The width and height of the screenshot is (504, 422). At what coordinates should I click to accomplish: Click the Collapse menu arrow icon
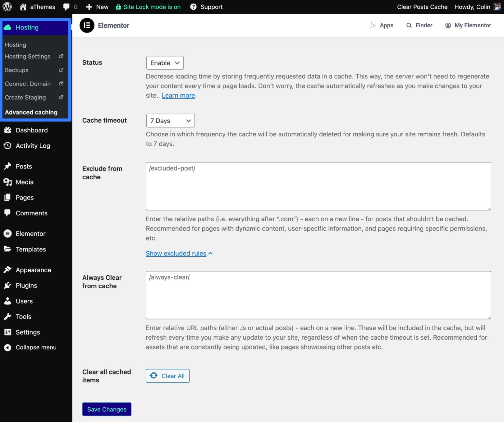pos(7,347)
